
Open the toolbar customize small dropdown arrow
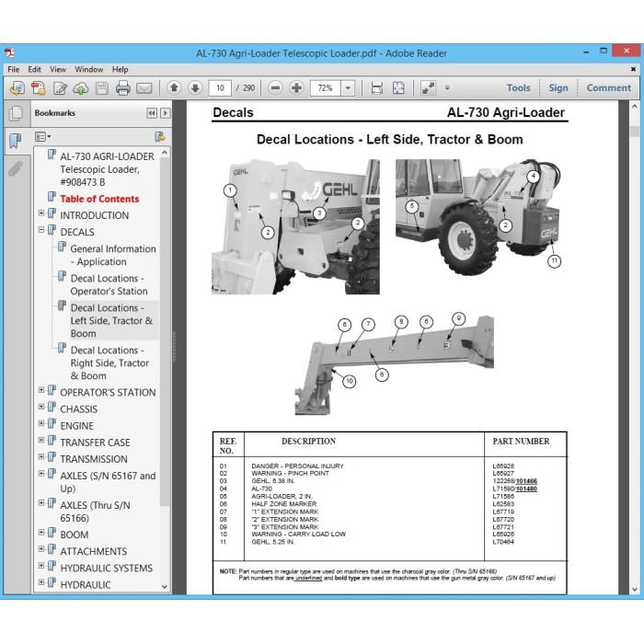coord(447,87)
